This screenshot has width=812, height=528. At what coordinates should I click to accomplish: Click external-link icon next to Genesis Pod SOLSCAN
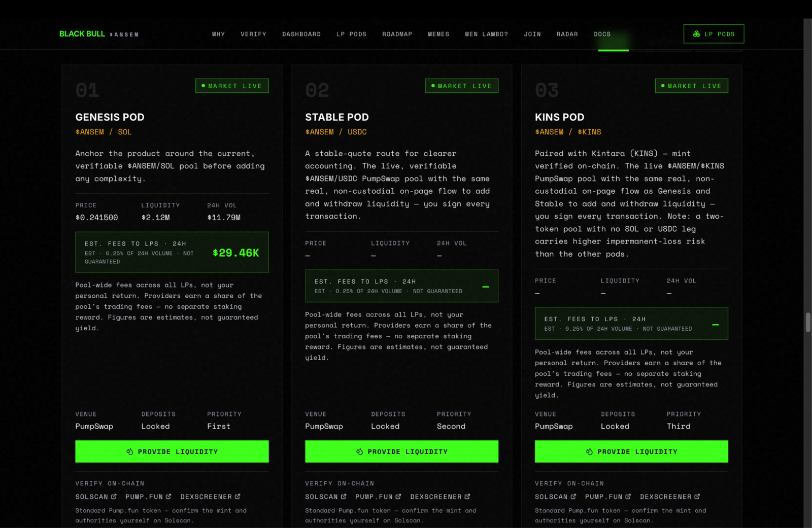(114, 497)
